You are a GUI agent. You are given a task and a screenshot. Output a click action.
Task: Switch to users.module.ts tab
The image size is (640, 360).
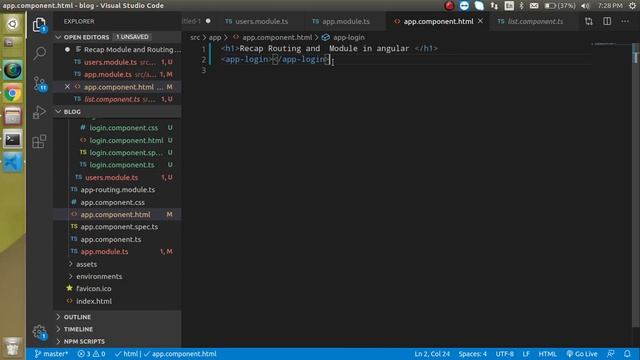(260, 21)
